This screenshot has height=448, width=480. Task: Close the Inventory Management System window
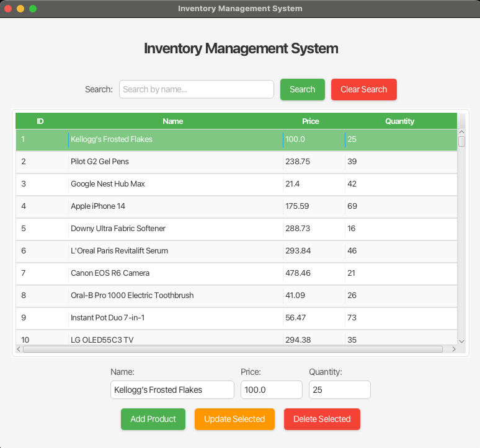[x=8, y=9]
